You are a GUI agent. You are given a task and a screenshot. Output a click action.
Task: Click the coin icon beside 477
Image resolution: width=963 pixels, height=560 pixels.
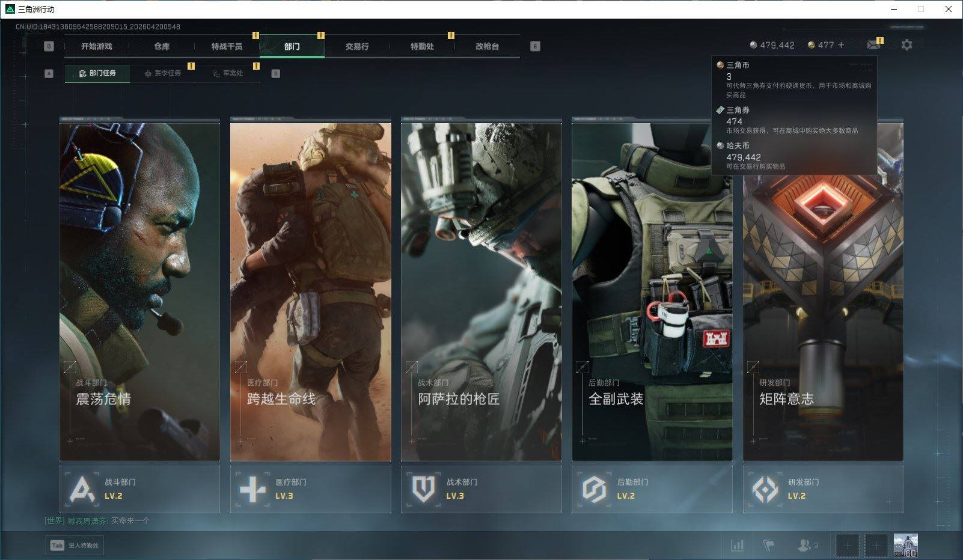coord(812,45)
